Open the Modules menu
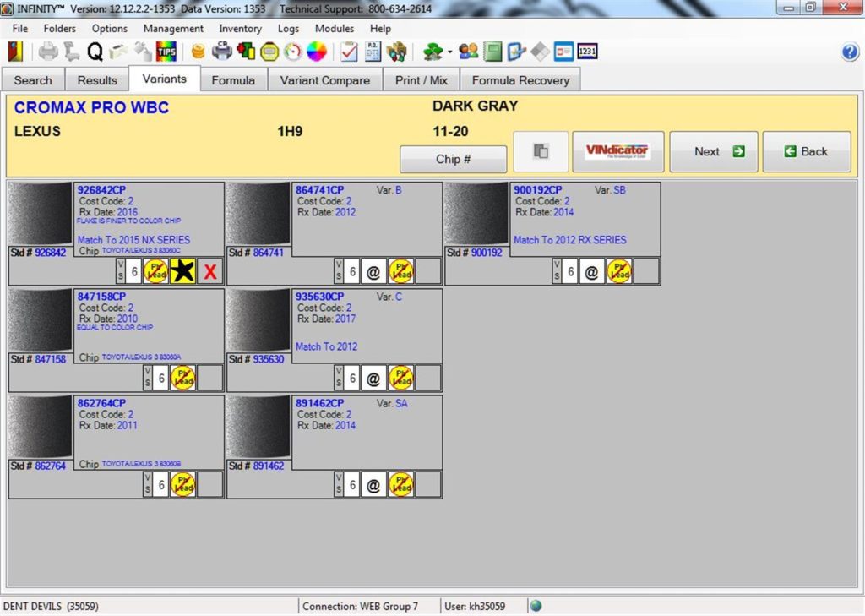The image size is (865, 616). point(335,28)
